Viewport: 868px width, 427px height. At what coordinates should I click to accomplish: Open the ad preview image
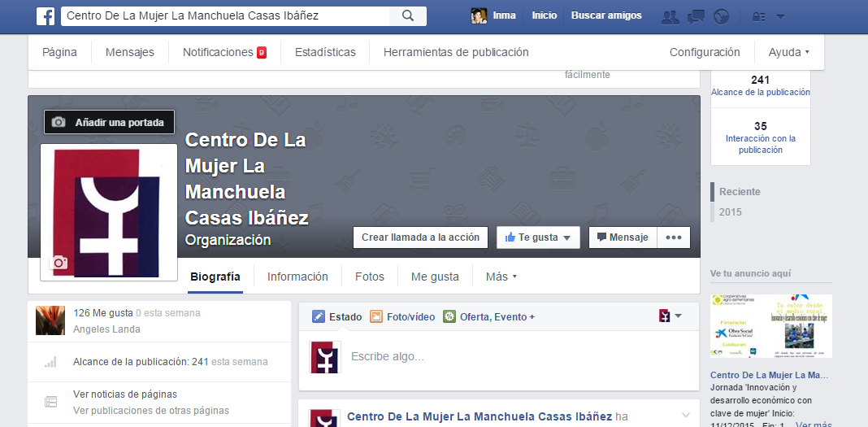(771, 326)
